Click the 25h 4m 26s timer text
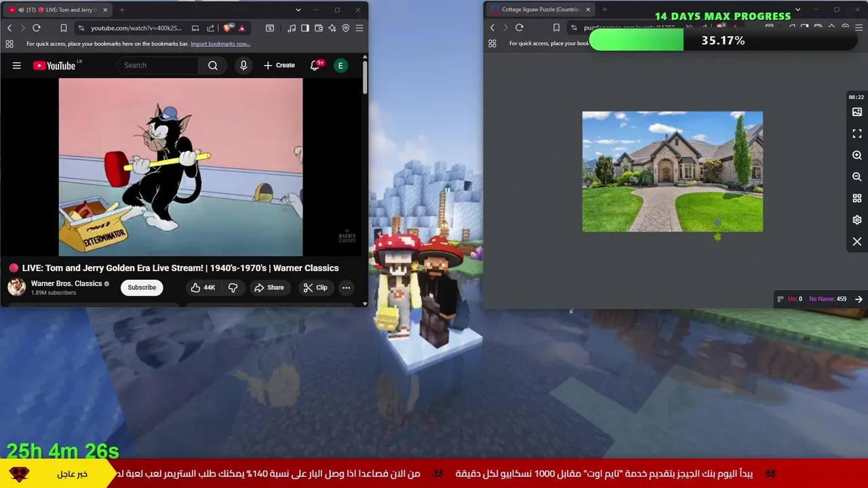This screenshot has height=488, width=868. tap(63, 451)
